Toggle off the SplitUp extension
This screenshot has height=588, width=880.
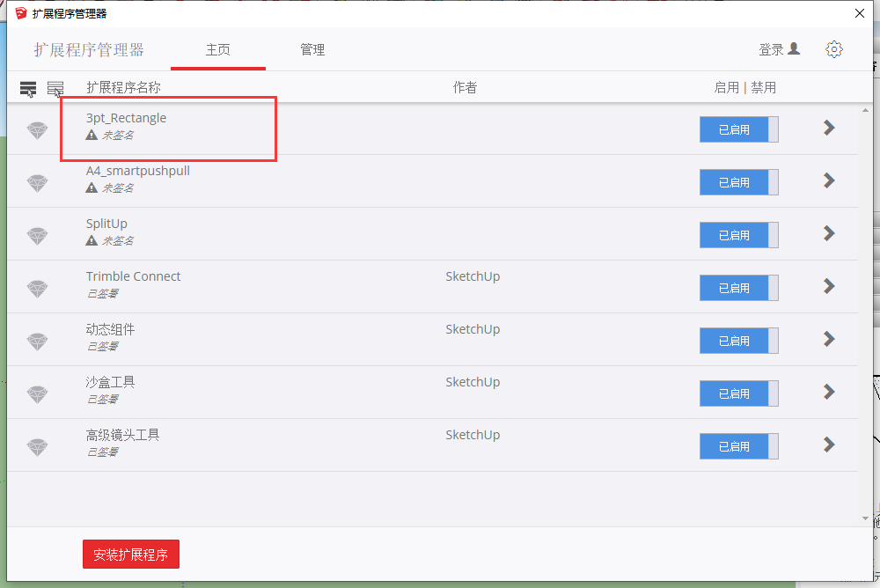click(x=738, y=235)
